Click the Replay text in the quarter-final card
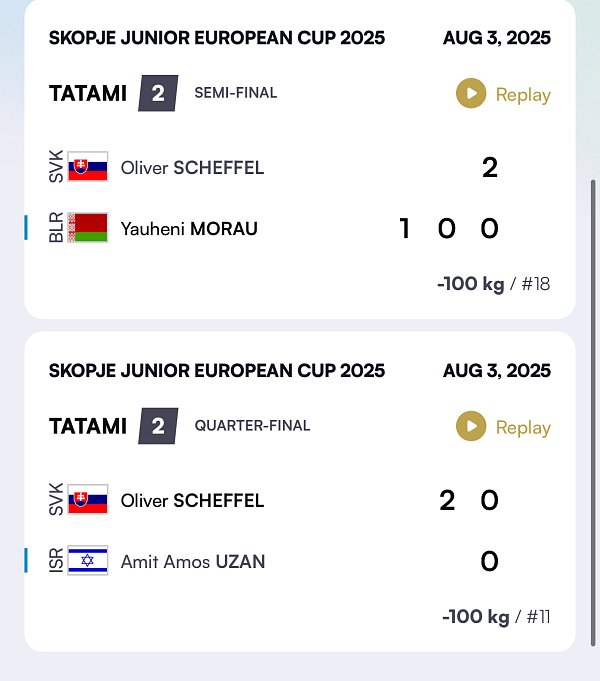This screenshot has height=681, width=600. coord(523,428)
